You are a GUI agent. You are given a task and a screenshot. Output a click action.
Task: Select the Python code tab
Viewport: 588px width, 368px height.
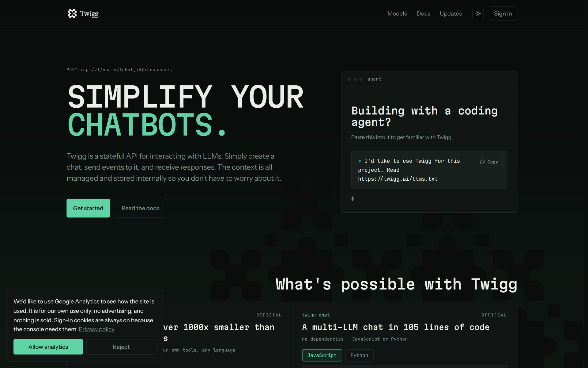(x=359, y=355)
